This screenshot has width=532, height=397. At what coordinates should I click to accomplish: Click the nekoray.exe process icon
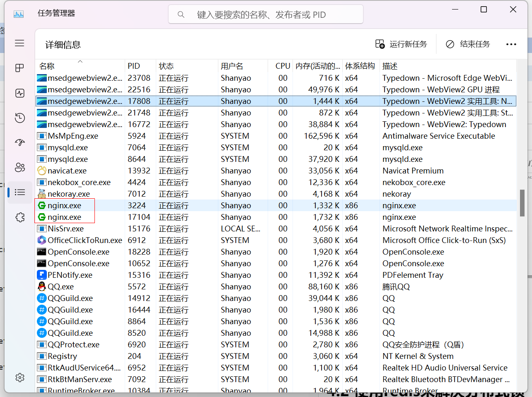tap(41, 194)
